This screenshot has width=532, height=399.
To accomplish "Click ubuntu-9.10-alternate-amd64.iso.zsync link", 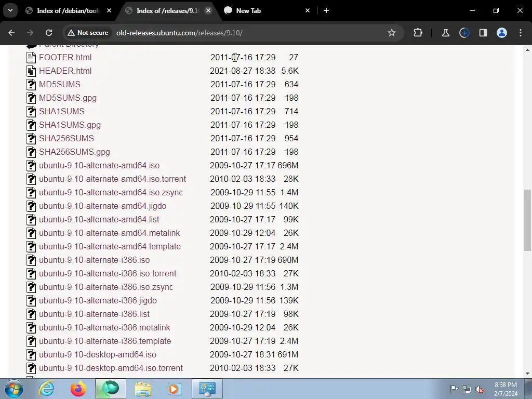I will pyautogui.click(x=111, y=192).
